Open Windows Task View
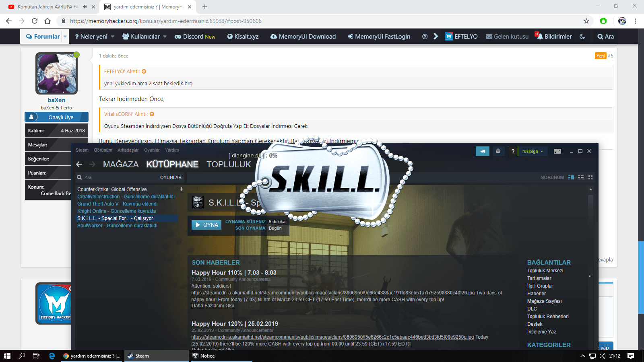Screen dimensions: 644x362 click(36, 356)
